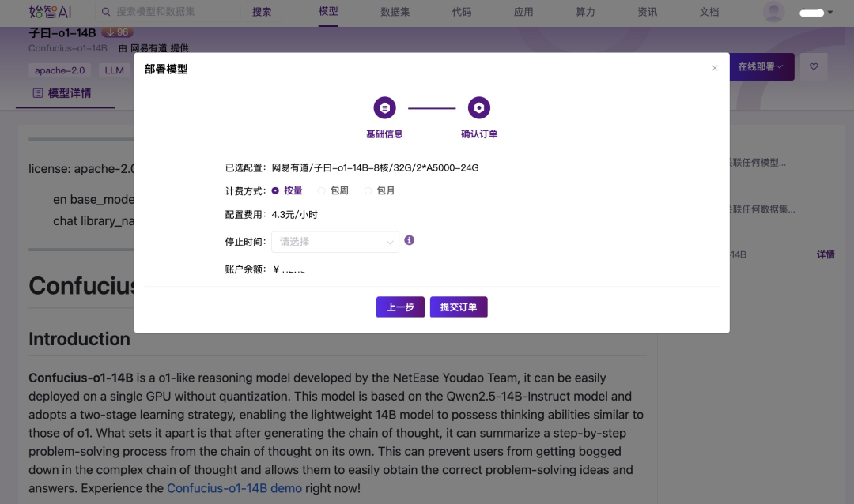Click the 4.3元/小时 fee text
The height and width of the screenshot is (504, 854).
click(295, 214)
